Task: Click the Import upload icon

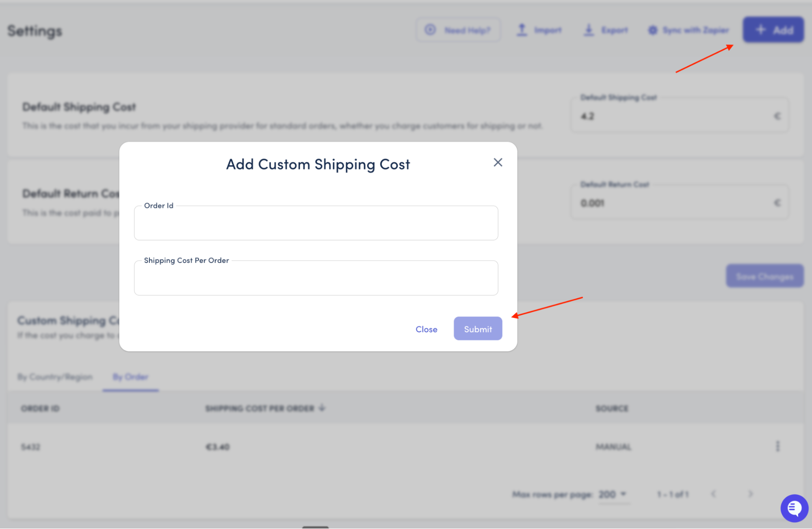Action: (522, 30)
